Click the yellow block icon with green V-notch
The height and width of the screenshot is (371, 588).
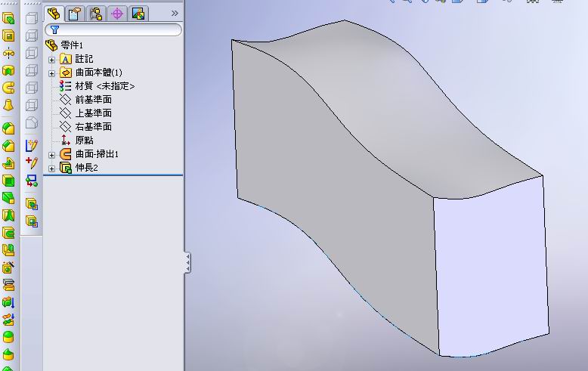(x=8, y=215)
